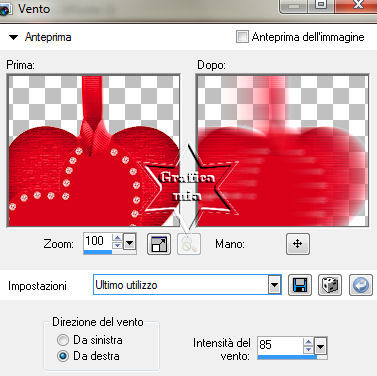Click the Mano pan navigation icon
This screenshot has height=376, width=377.
298,244
